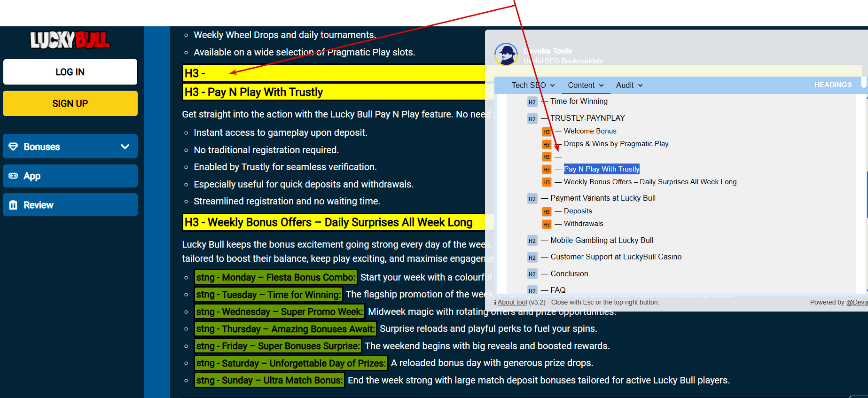This screenshot has width=868, height=398.
Task: Click H2 badge next to Customer Support
Action: point(532,258)
